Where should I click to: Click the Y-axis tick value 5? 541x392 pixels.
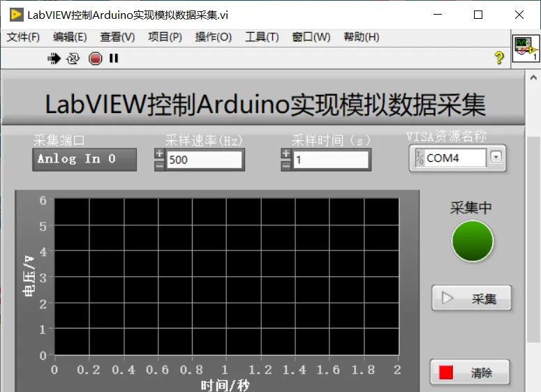43,227
